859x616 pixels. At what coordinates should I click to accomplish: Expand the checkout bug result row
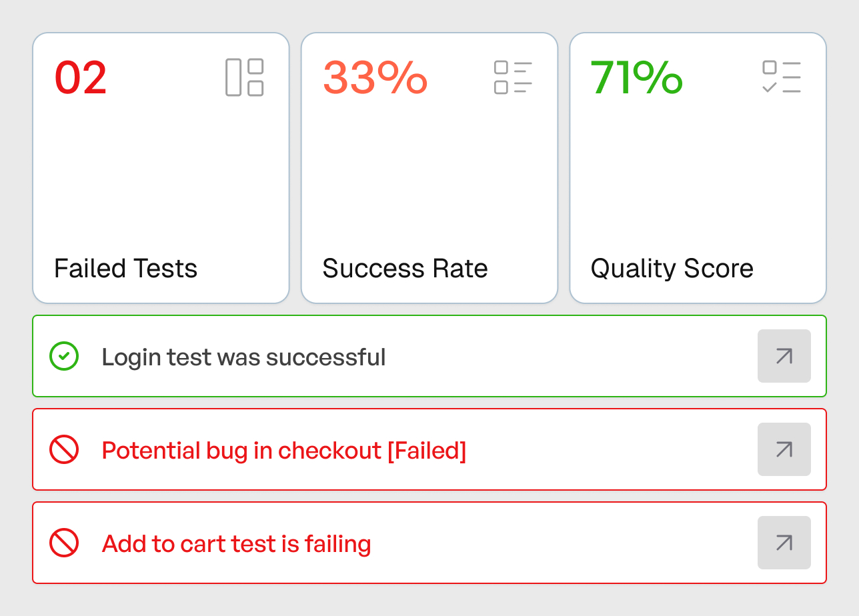point(784,449)
